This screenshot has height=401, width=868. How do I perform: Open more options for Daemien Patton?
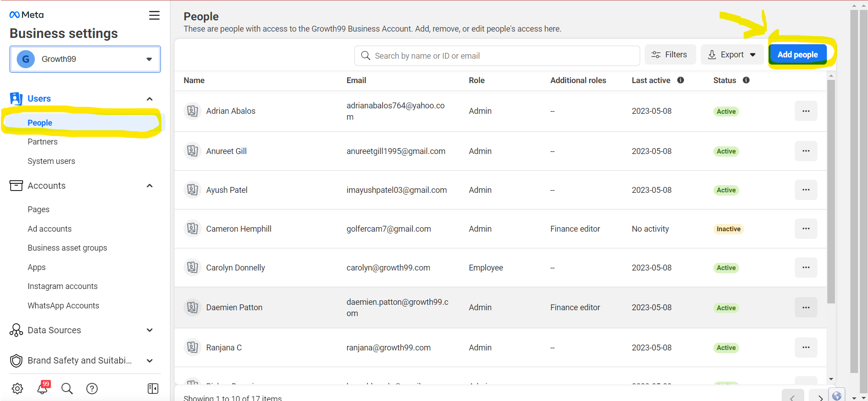(806, 308)
